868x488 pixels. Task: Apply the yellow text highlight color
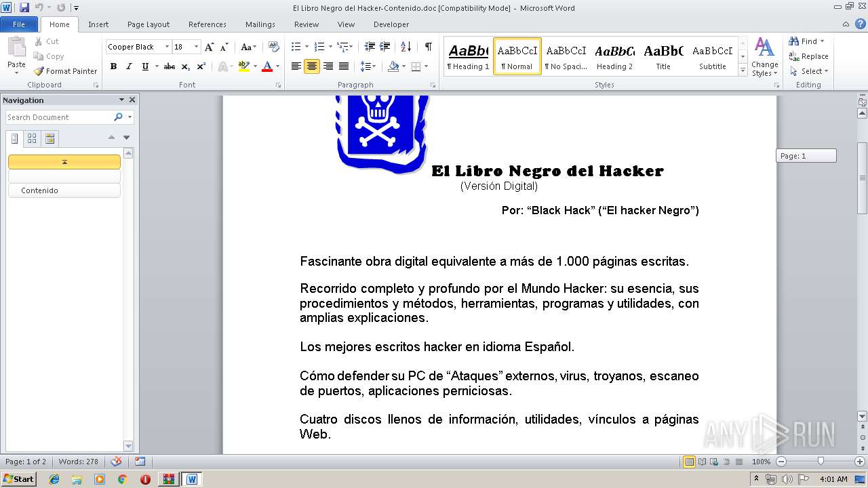coord(243,66)
